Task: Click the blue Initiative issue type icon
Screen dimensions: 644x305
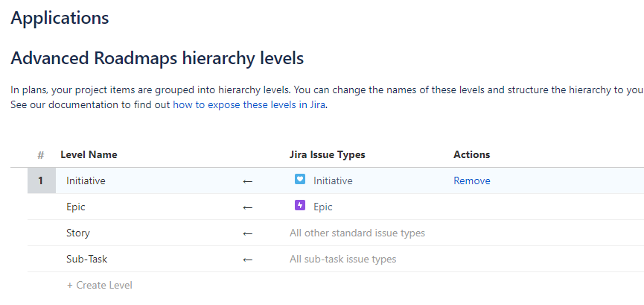Action: click(x=300, y=180)
